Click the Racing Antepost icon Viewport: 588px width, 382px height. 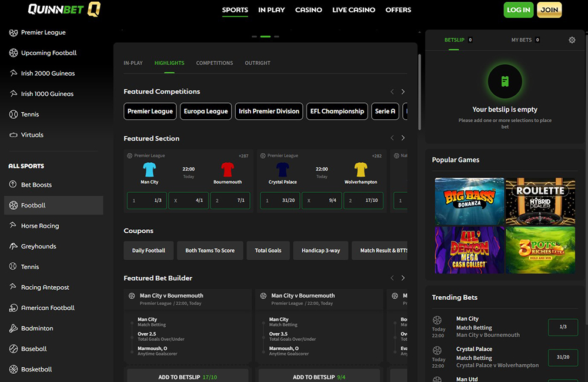pos(13,287)
